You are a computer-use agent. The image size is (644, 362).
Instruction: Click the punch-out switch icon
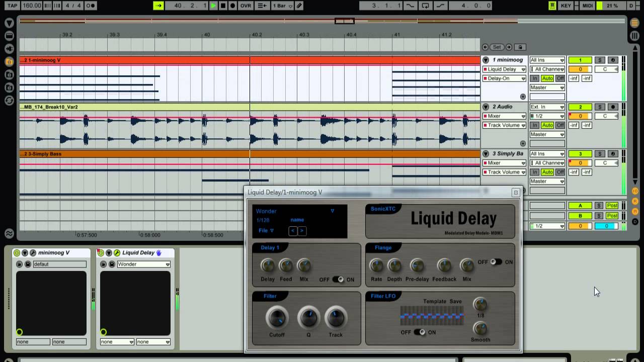(441, 6)
